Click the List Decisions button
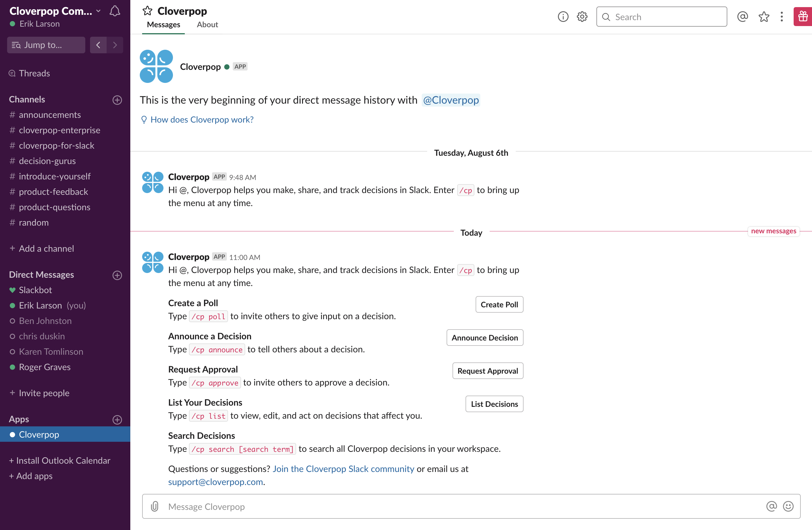 [x=494, y=404]
